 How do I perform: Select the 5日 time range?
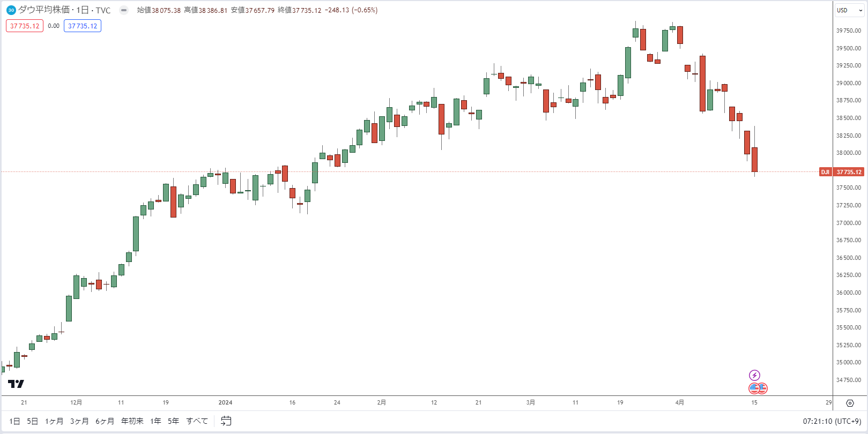coord(33,421)
